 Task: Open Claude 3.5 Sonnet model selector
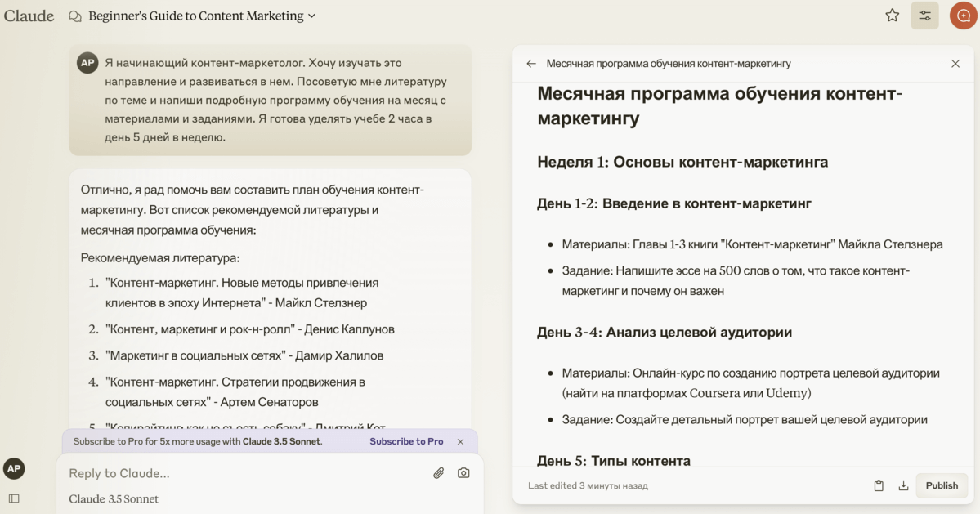pyautogui.click(x=113, y=498)
